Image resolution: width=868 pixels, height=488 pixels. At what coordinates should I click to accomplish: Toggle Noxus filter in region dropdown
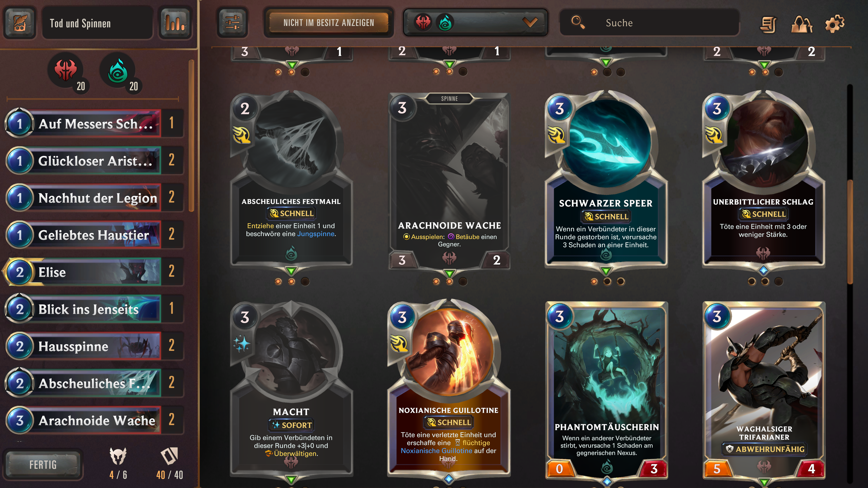(x=423, y=23)
